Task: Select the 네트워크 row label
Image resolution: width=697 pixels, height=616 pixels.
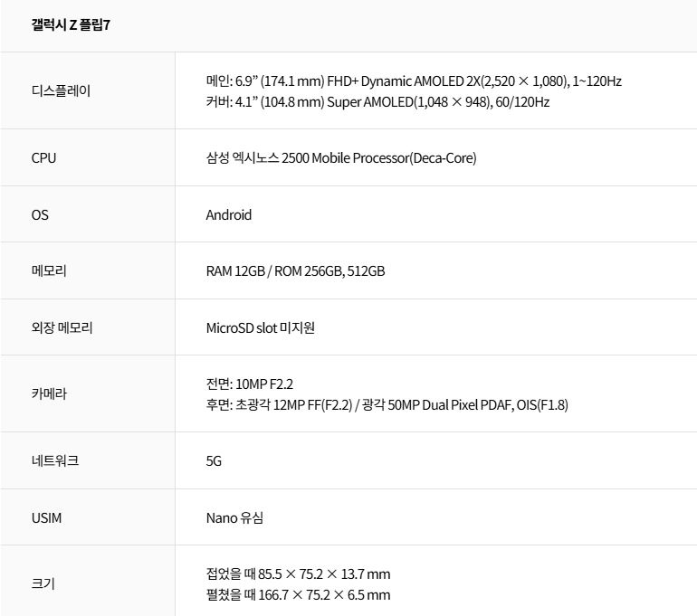Action: pyautogui.click(x=55, y=460)
